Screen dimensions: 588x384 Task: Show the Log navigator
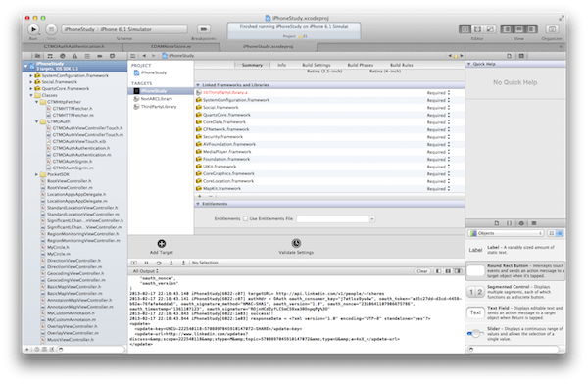(112, 56)
